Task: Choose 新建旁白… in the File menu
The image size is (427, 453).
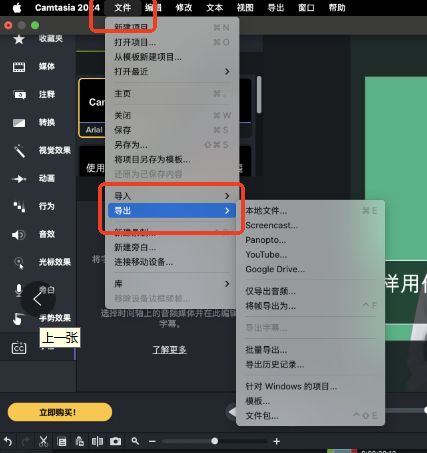Action: coord(172,247)
